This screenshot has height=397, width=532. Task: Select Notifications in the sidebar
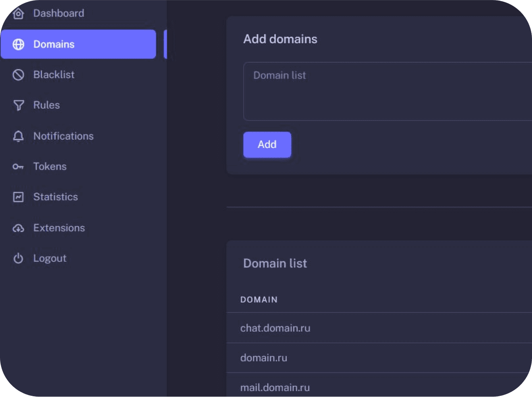point(64,136)
